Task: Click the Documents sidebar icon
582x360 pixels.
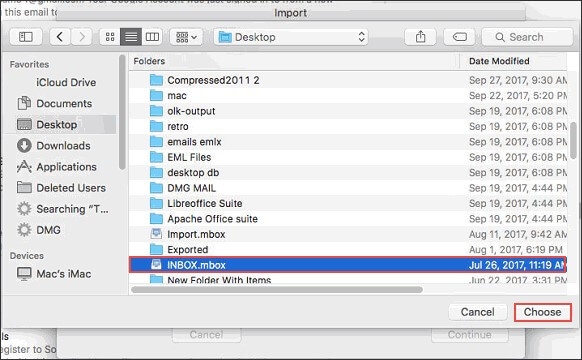Action: (x=24, y=103)
